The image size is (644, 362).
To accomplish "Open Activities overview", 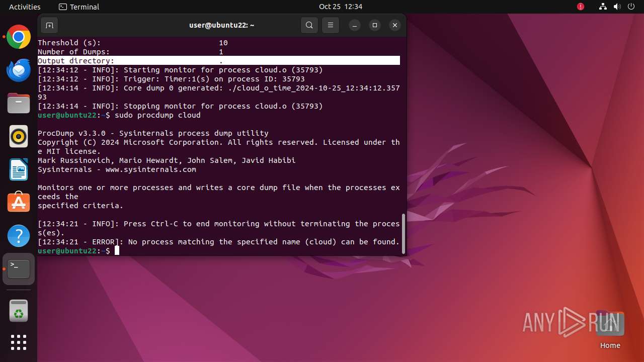I will [25, 7].
